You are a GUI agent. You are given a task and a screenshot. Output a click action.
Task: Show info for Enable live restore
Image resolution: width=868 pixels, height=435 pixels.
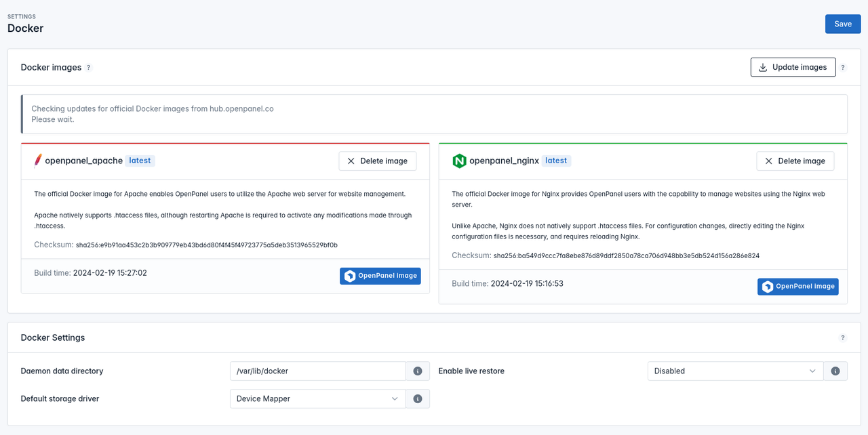tap(835, 371)
